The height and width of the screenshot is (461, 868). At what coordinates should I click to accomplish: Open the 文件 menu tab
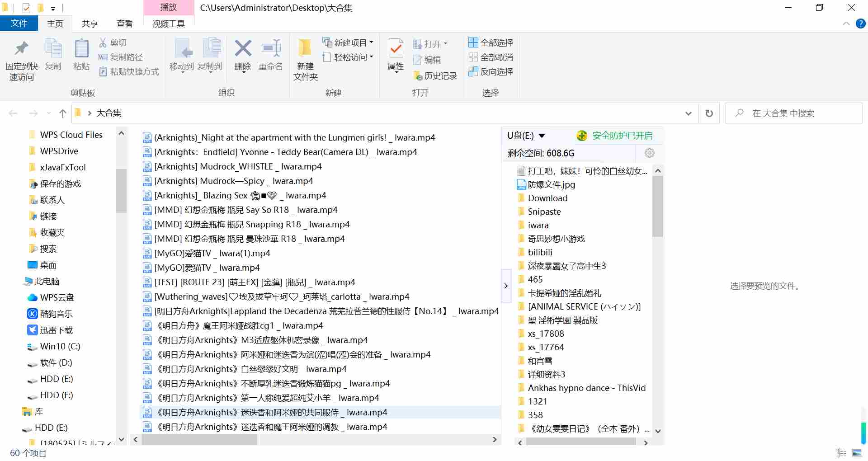click(19, 24)
